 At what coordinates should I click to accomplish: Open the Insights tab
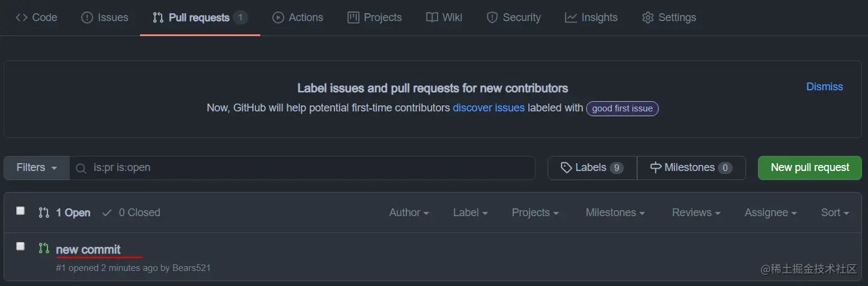[x=591, y=17]
